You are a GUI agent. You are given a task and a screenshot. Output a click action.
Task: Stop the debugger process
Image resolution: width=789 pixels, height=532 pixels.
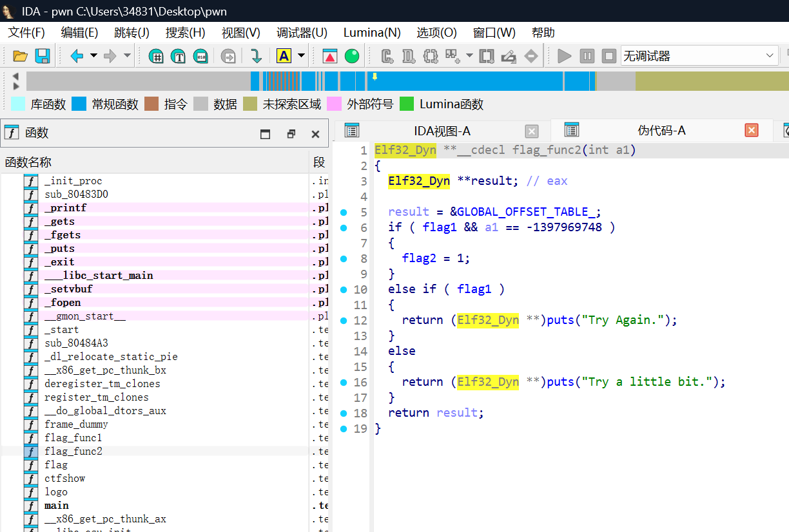coord(609,56)
